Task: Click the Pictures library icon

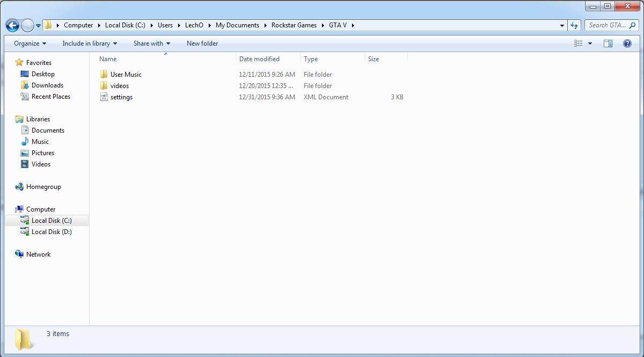Action: pos(25,153)
